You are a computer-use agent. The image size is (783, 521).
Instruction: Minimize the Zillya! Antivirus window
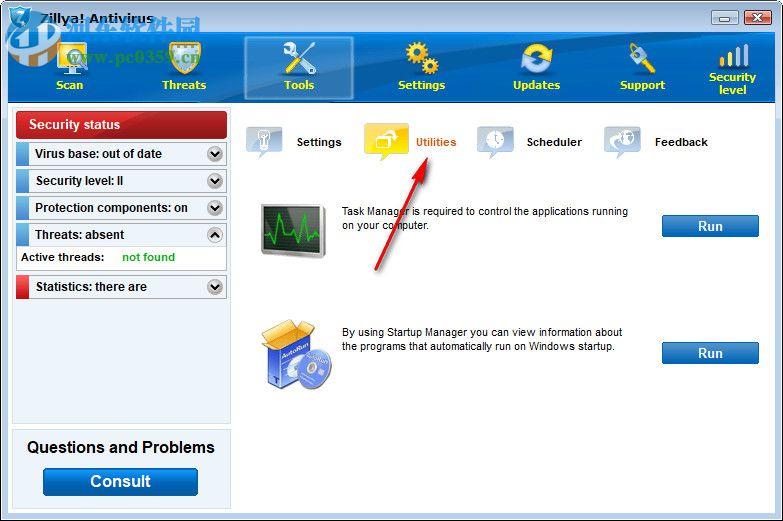click(x=725, y=18)
